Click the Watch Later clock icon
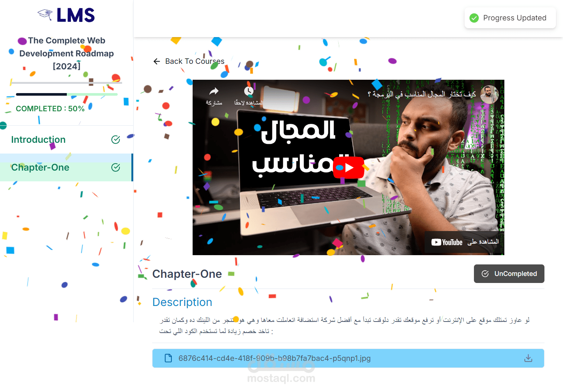The width and height of the screenshot is (563, 392). (x=249, y=91)
